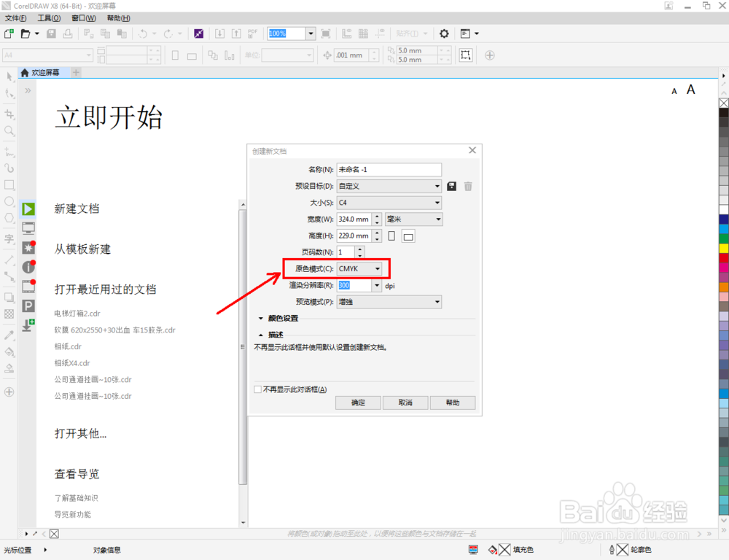Open 预览模式 增强 dropdown
Screen dimensions: 729x560
point(389,302)
